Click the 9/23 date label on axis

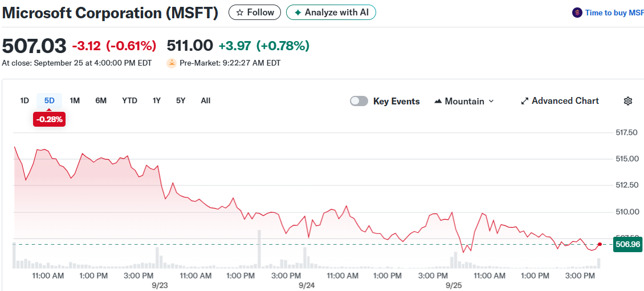(x=161, y=285)
